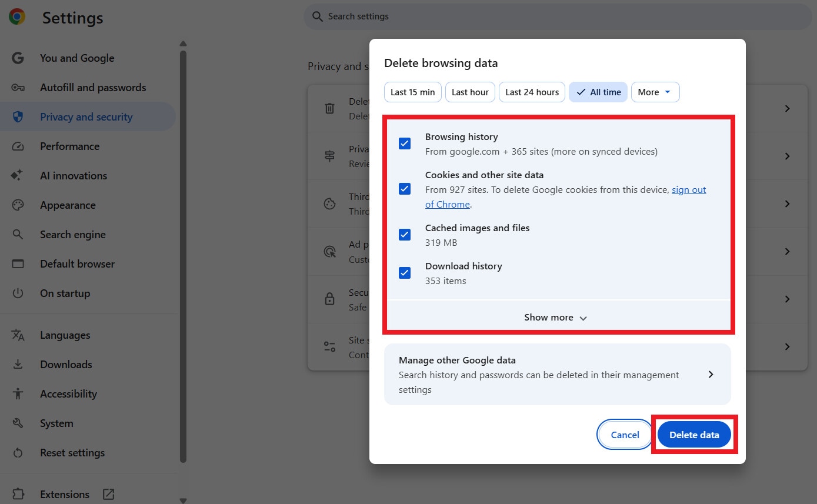Click the power icon for On startup
This screenshot has height=504, width=817.
coord(18,293)
